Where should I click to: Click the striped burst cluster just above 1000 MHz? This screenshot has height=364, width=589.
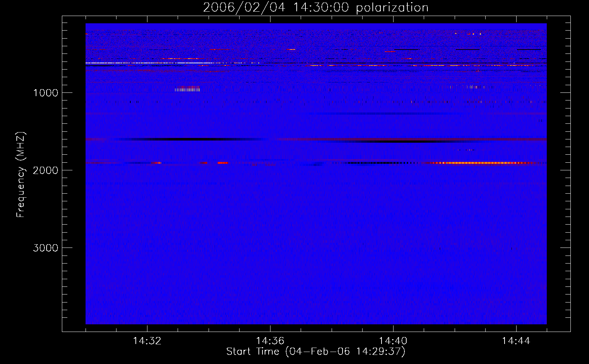(187, 88)
